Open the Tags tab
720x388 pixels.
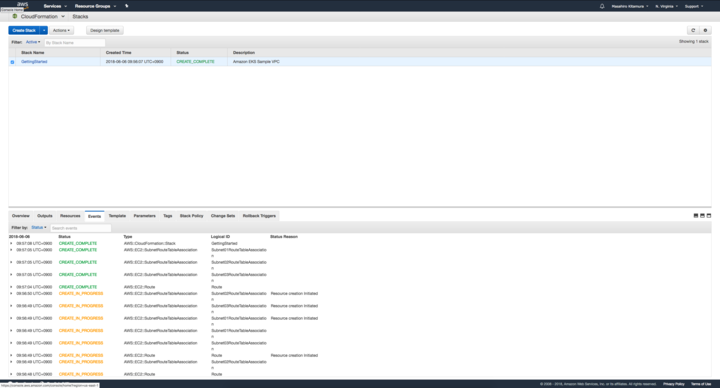[168, 216]
